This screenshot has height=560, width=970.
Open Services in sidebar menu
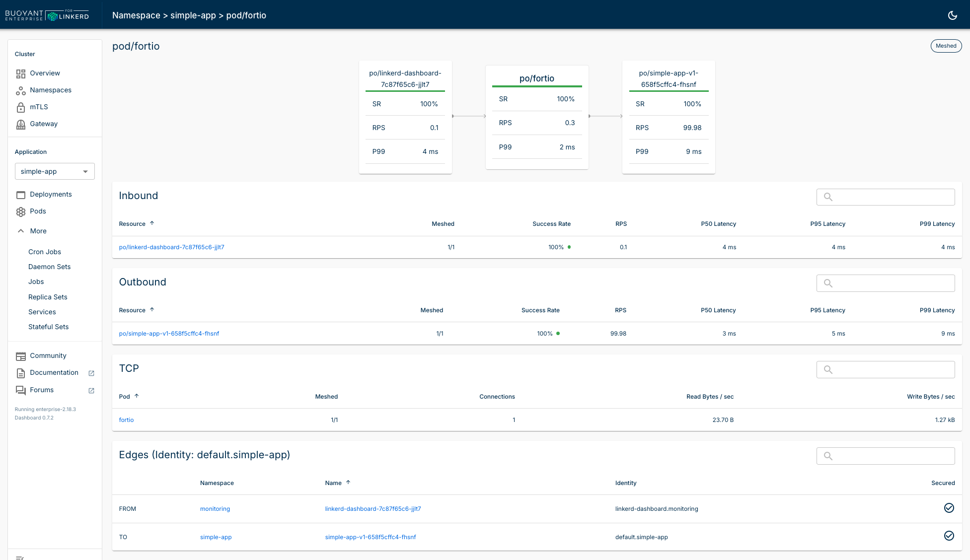point(42,312)
